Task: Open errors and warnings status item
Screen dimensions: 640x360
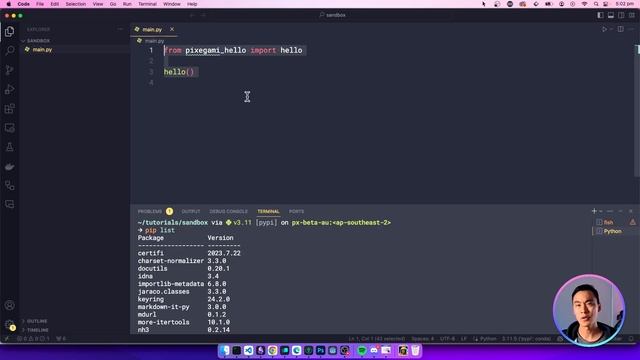Action: [x=33, y=339]
